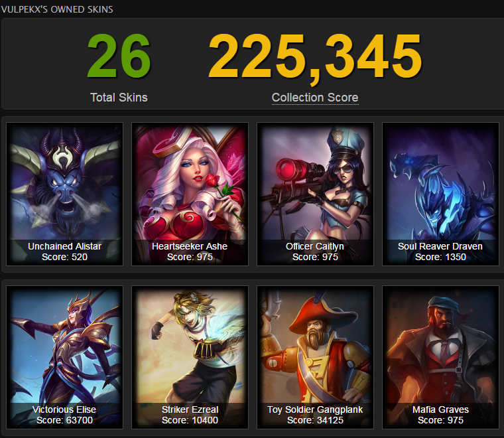Click the Mafia Graves name caption
The height and width of the screenshot is (438, 504).
[441, 409]
